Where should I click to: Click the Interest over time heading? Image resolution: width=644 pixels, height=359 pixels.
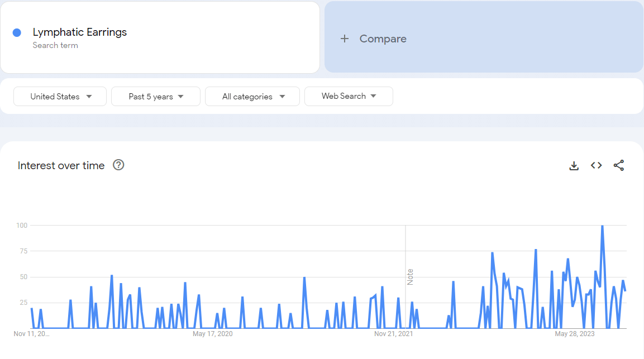[61, 165]
